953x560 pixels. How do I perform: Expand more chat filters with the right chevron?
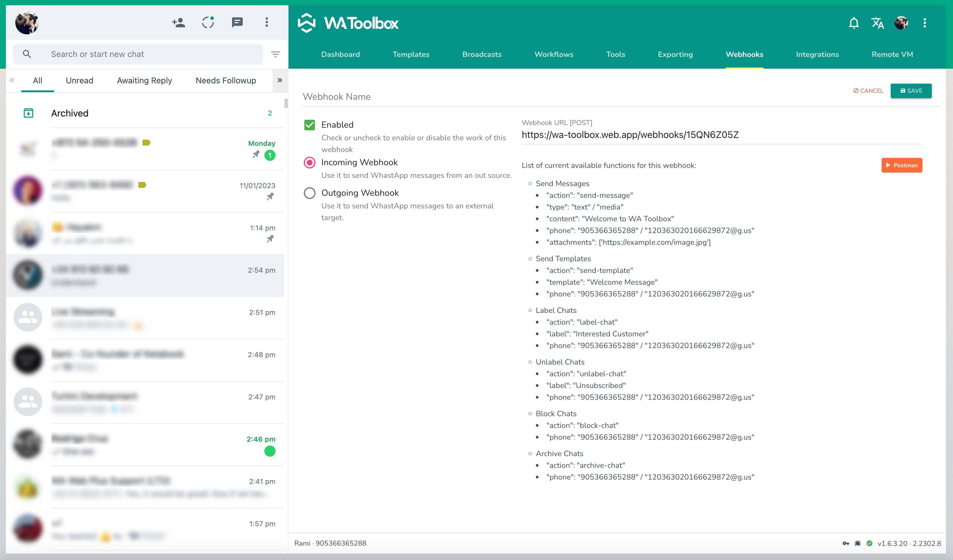(x=280, y=80)
